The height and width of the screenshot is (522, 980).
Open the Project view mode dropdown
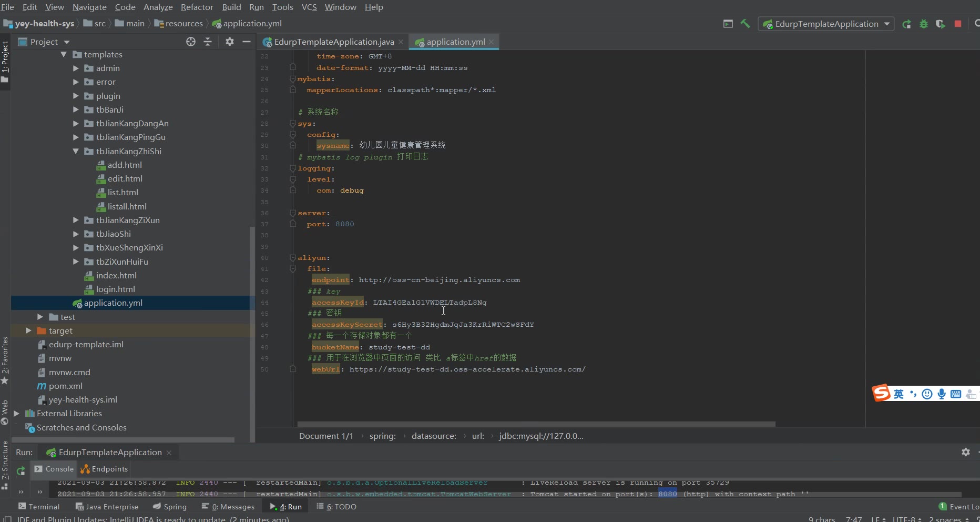click(x=67, y=42)
